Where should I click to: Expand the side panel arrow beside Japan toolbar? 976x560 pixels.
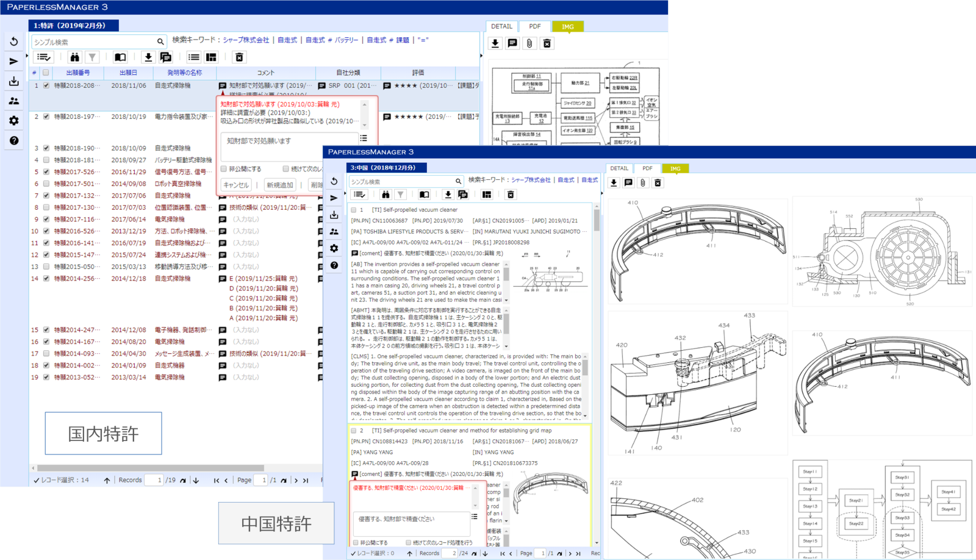pos(26,56)
